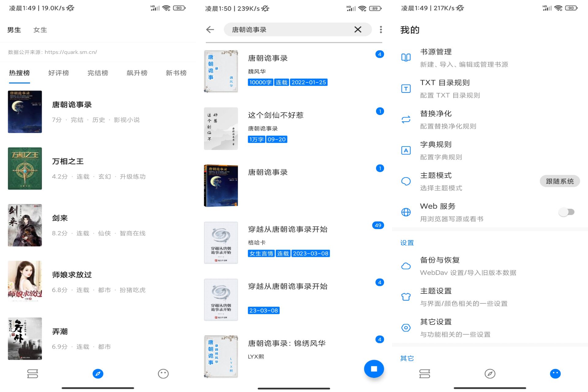Tap the blue stop search button
Image resolution: width=588 pixels, height=392 pixels.
point(374,369)
